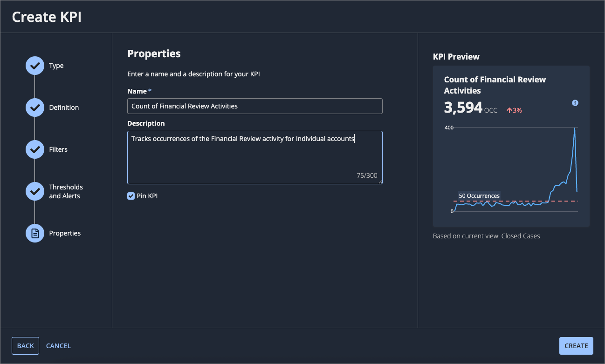
Task: Click the 3,594 KPI value
Action: pos(463,108)
